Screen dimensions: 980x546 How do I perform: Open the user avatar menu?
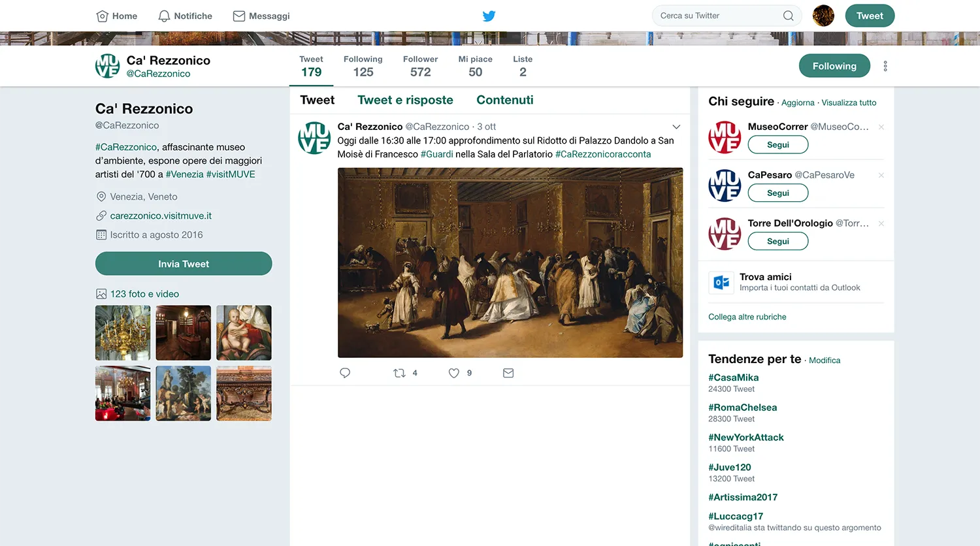pos(823,16)
